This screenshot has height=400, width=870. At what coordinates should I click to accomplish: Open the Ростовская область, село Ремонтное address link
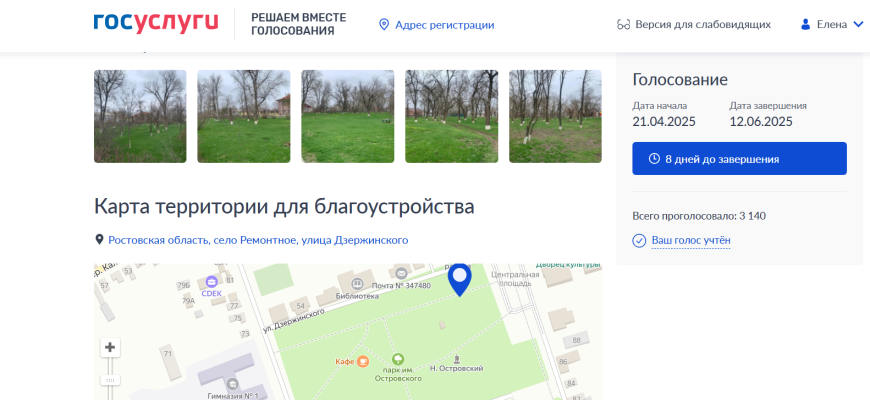[x=258, y=240]
